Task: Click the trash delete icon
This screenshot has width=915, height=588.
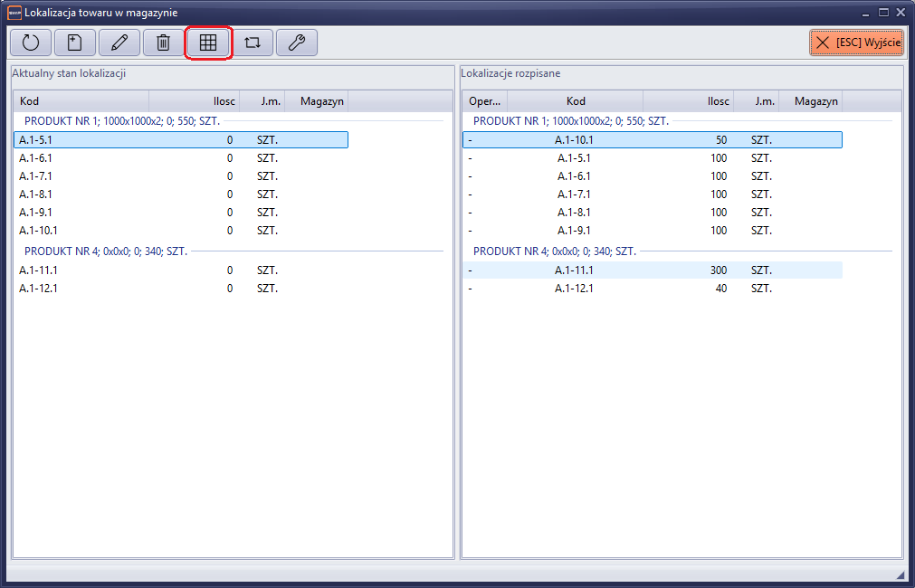Action: 164,43
